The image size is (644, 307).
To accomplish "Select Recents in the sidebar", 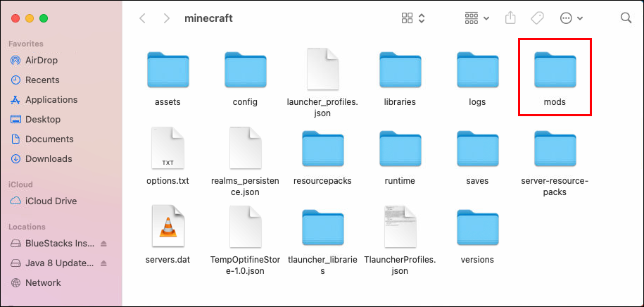I will tap(42, 80).
